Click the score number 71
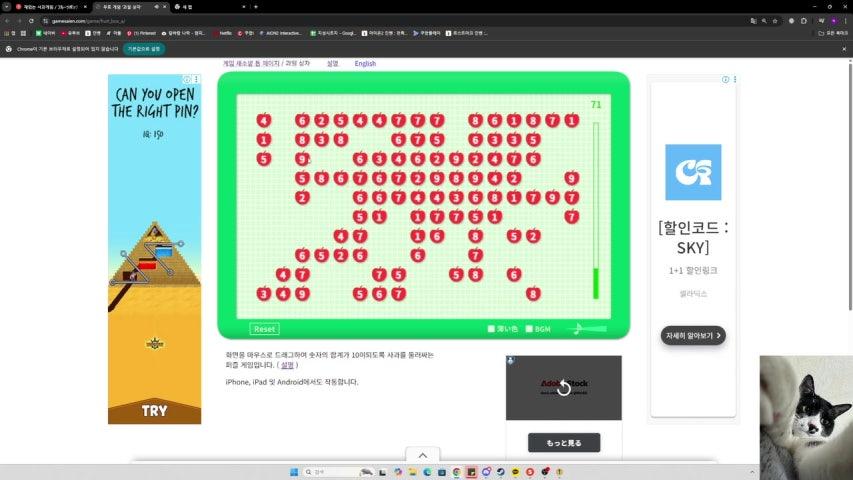 click(x=596, y=104)
